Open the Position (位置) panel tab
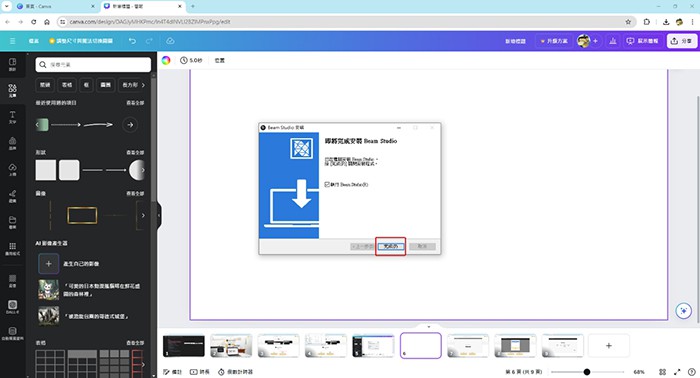This screenshot has width=700, height=378. point(219,60)
